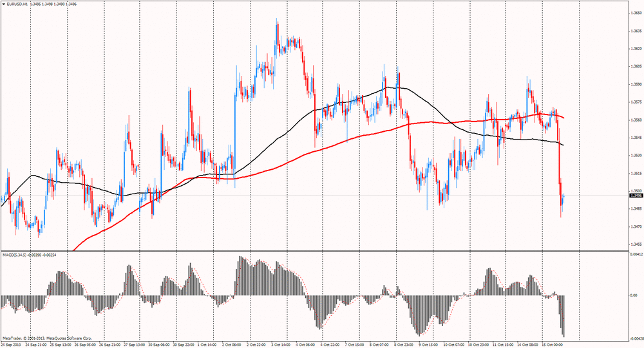The height and width of the screenshot is (348, 644).
Task: Click the 26 Sep 21:00 time label
Action: click(x=110, y=345)
